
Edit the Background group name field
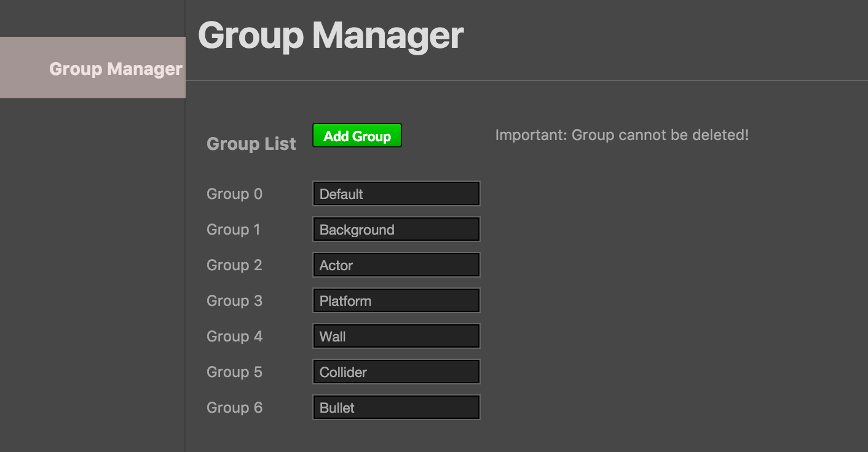[x=397, y=229]
